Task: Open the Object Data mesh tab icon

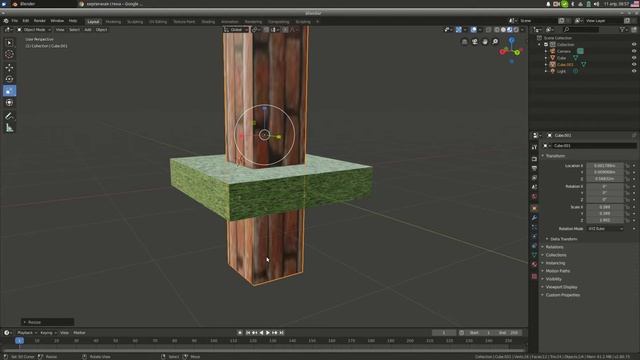Action: click(534, 255)
